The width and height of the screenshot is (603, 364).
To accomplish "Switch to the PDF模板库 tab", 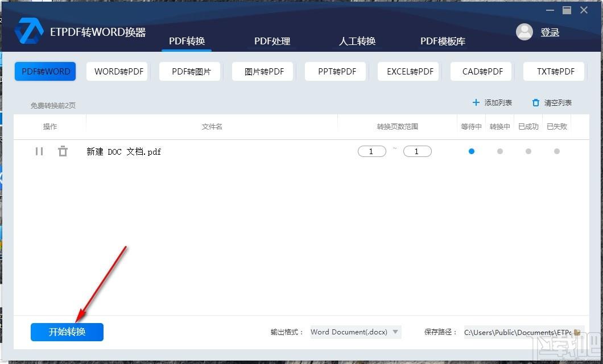I will 443,41.
